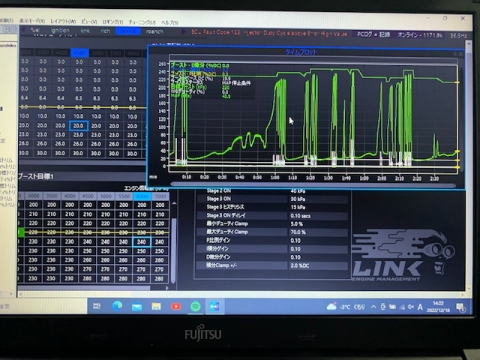Open the ヘルプ menu

pos(170,22)
